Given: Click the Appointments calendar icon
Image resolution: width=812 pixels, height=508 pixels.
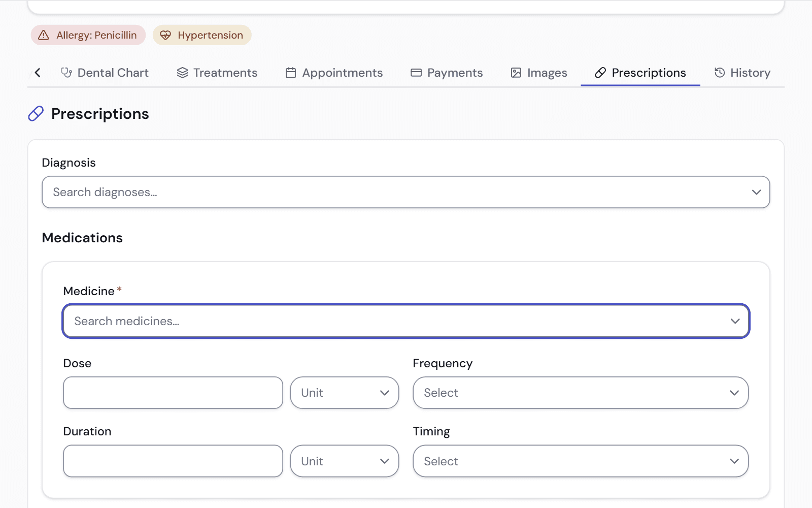Looking at the screenshot, I should (x=291, y=73).
